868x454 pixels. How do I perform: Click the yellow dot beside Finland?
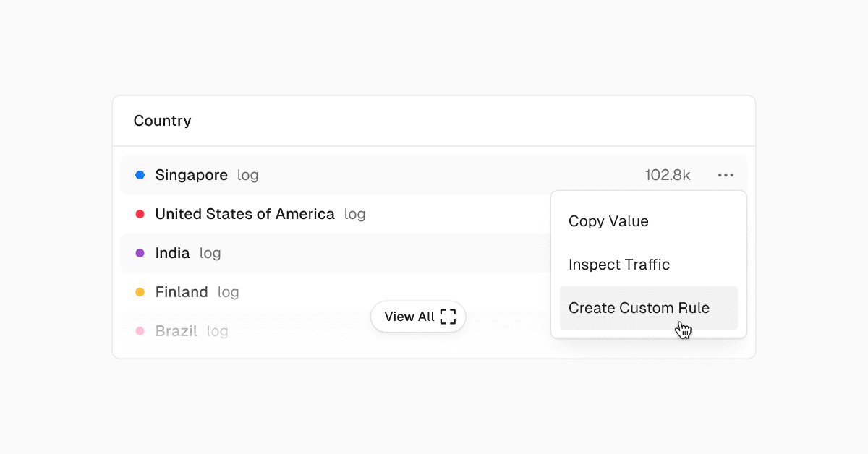point(140,292)
